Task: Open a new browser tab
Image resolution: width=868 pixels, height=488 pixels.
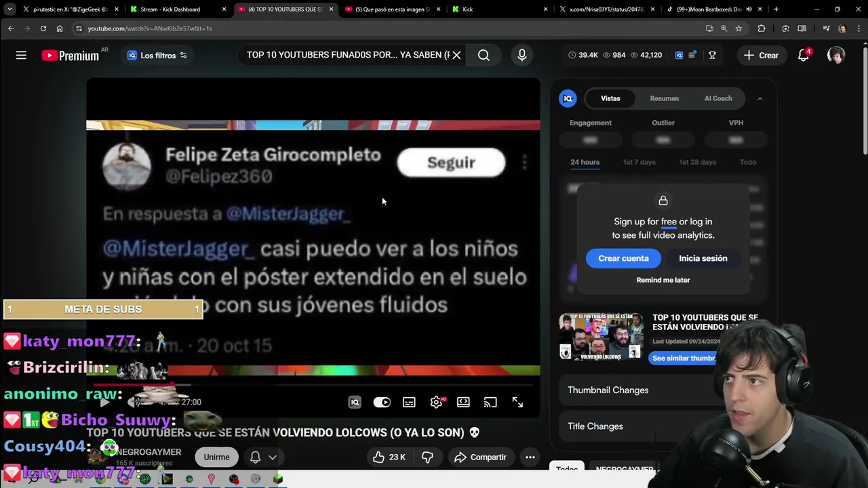Action: point(776,9)
